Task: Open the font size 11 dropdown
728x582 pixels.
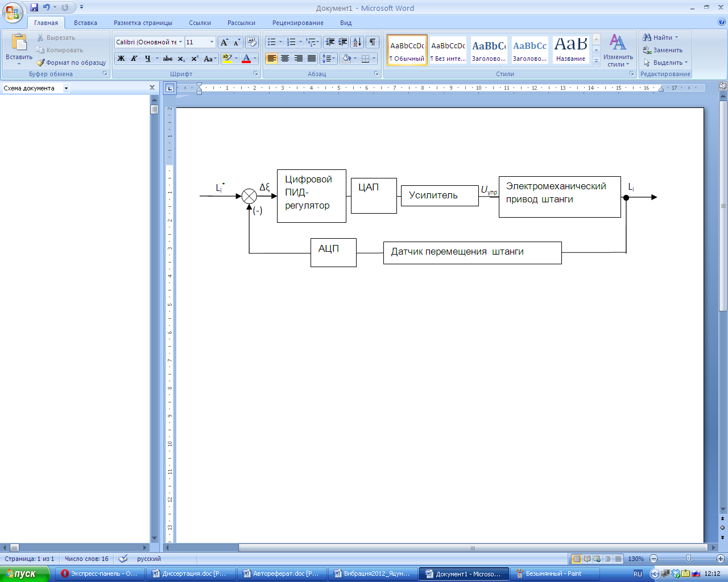Action: [212, 42]
